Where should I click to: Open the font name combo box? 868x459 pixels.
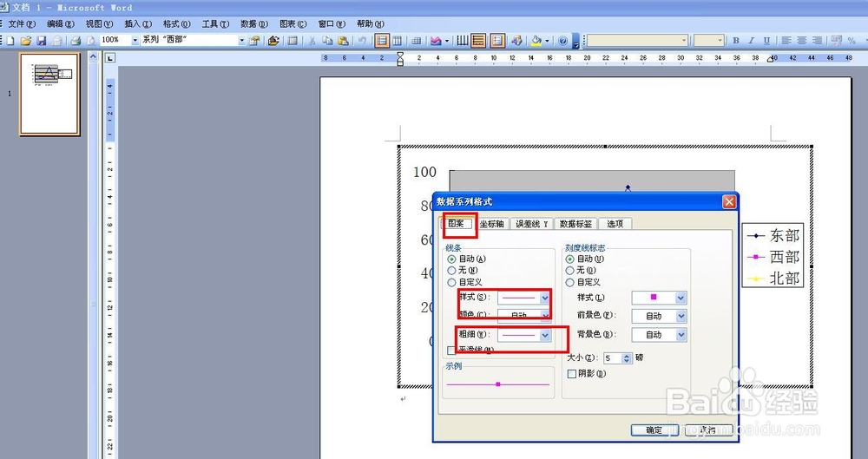coord(638,41)
